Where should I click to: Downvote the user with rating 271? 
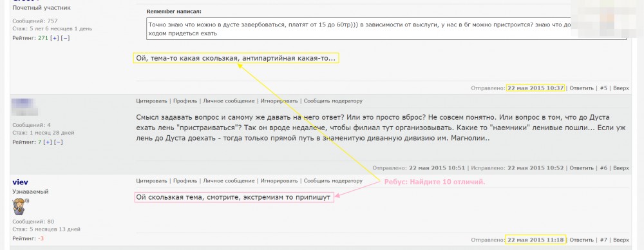click(65, 38)
